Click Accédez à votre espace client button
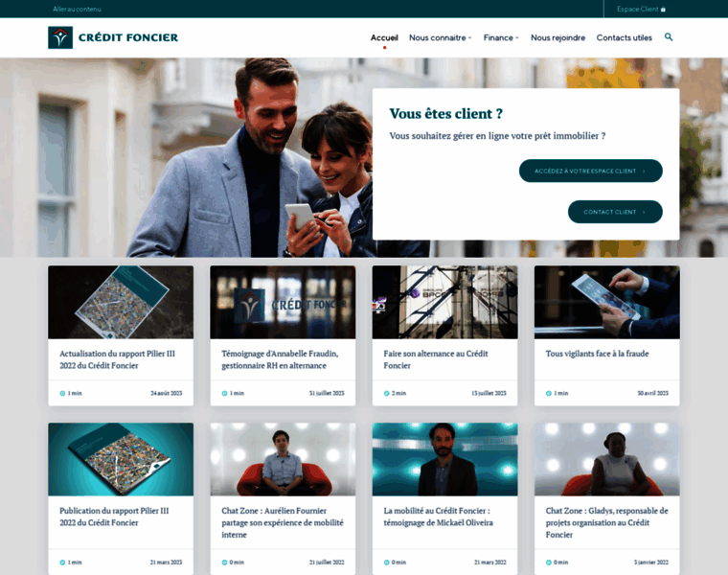 591,171
